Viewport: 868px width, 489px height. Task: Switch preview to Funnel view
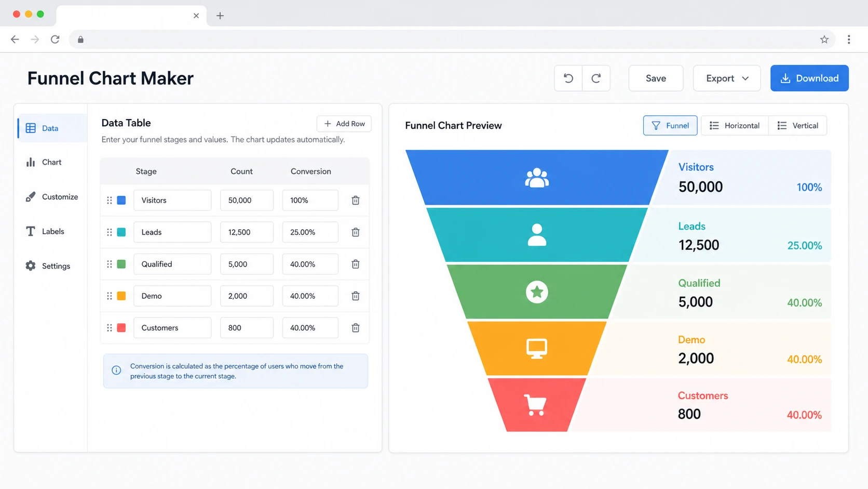click(x=670, y=126)
